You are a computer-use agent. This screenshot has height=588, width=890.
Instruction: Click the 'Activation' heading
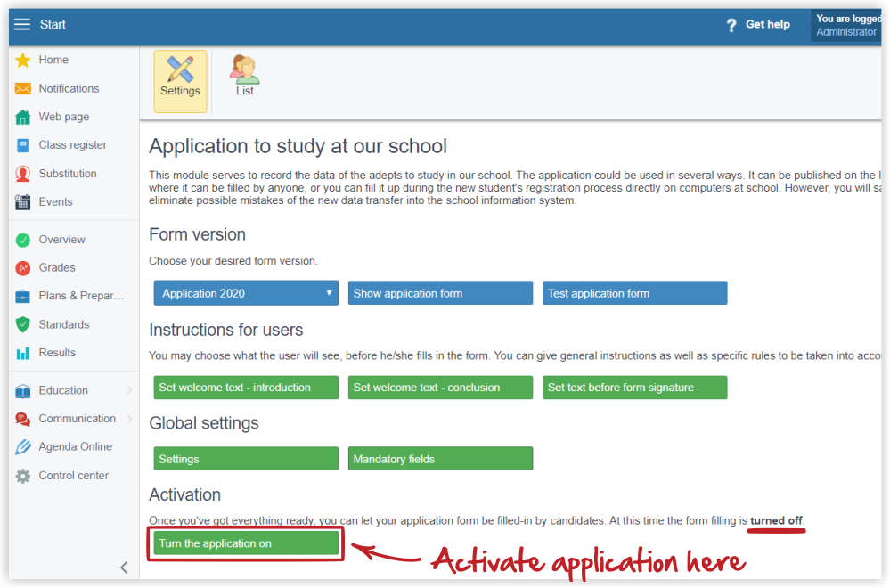click(x=185, y=495)
